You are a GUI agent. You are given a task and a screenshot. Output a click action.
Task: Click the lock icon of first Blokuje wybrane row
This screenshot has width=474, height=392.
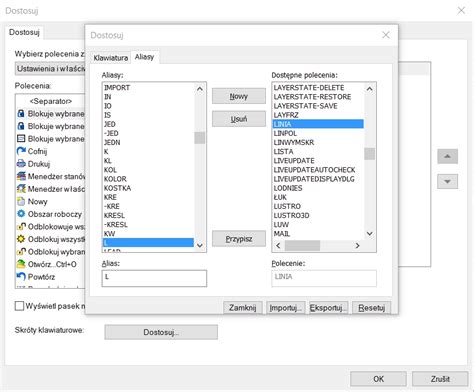click(x=21, y=114)
